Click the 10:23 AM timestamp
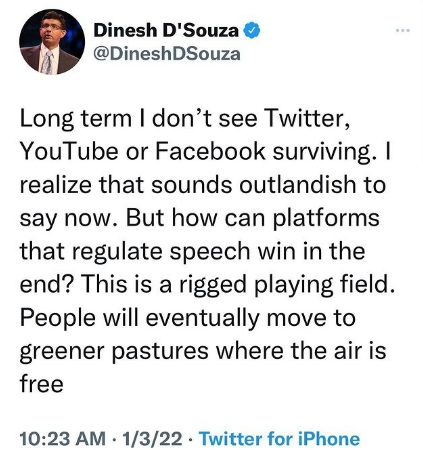The width and height of the screenshot is (423, 450). click(63, 438)
